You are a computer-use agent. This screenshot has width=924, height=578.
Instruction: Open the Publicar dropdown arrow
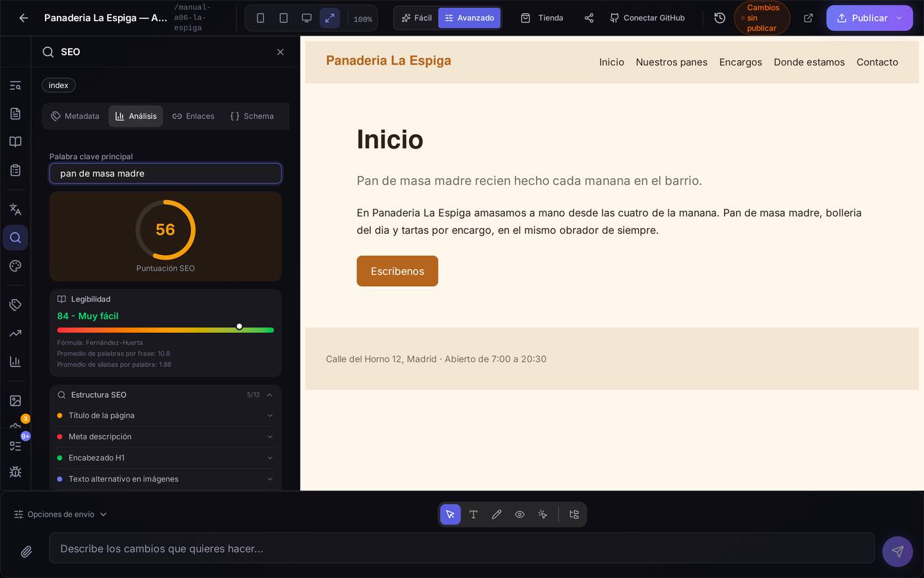[x=899, y=18]
